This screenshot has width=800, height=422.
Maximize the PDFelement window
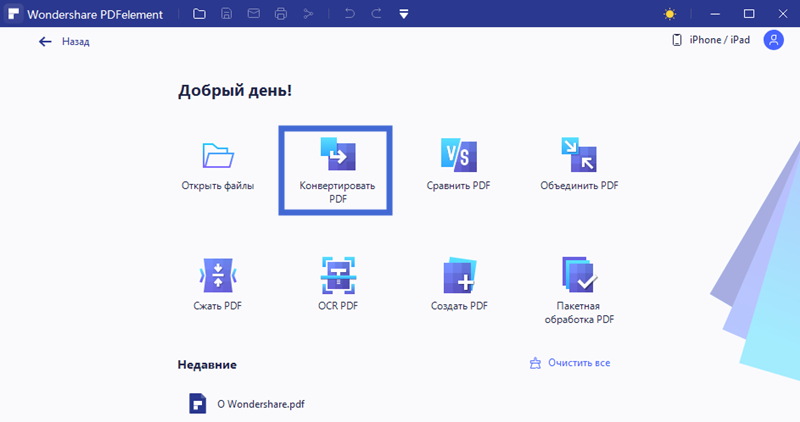coord(749,14)
